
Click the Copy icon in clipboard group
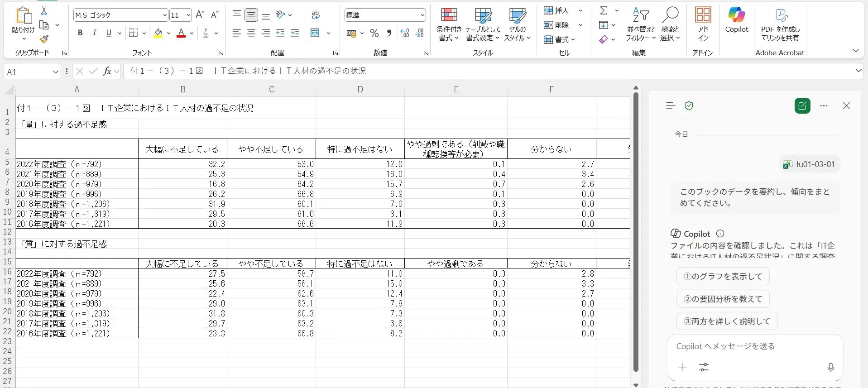tap(44, 25)
